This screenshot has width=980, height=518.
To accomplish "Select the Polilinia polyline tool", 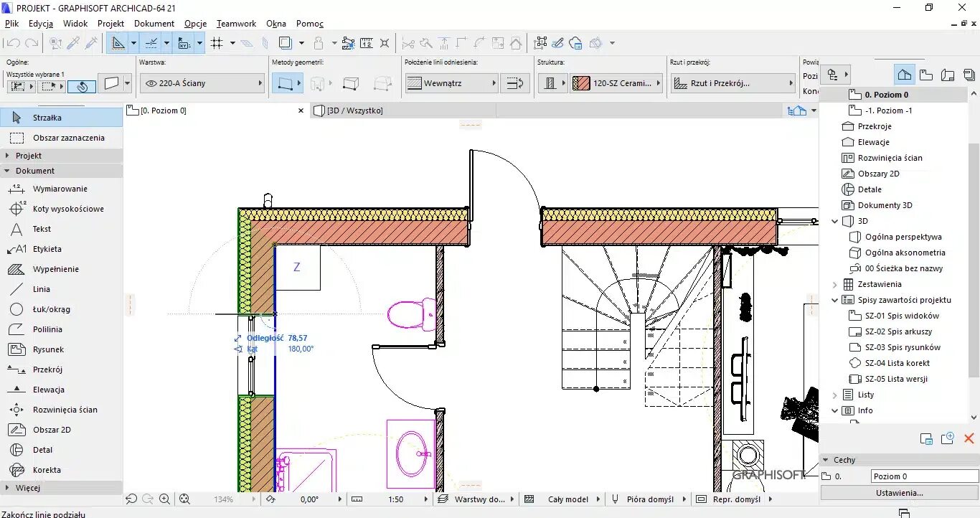I will point(61,329).
